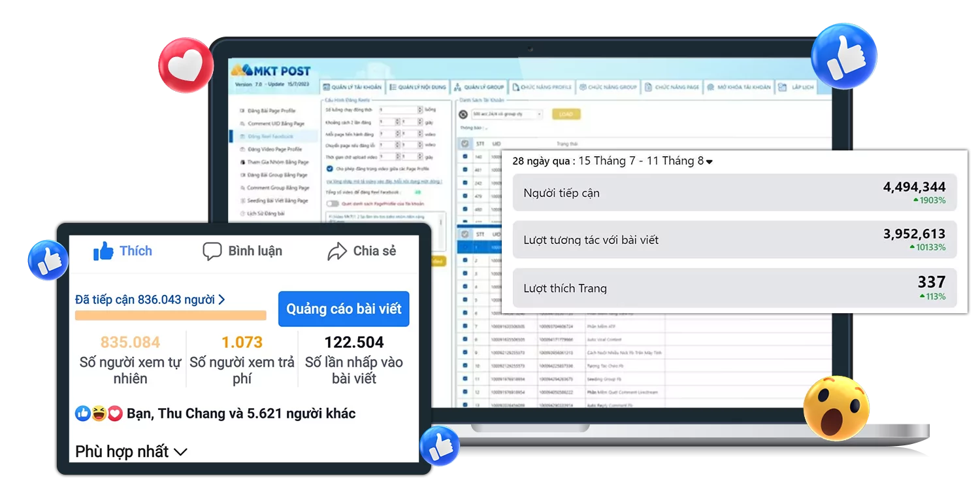This screenshot has height=478, width=980.
Task: Uncheck the checkbox for row Tương Tác Chéo Fb
Action: 465,366
